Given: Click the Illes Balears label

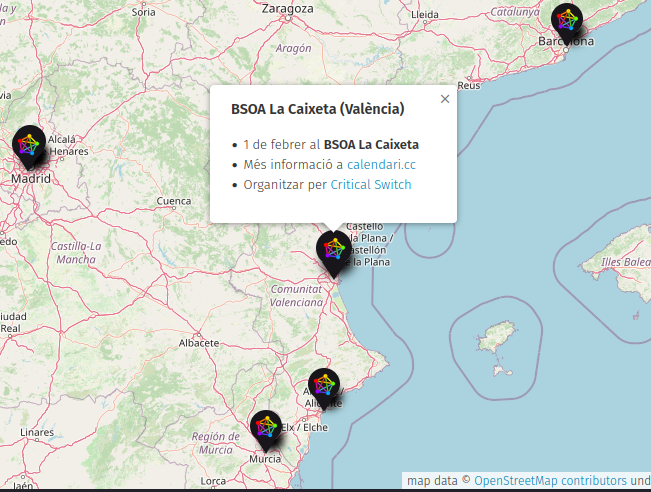Looking at the screenshot, I should point(626,262).
